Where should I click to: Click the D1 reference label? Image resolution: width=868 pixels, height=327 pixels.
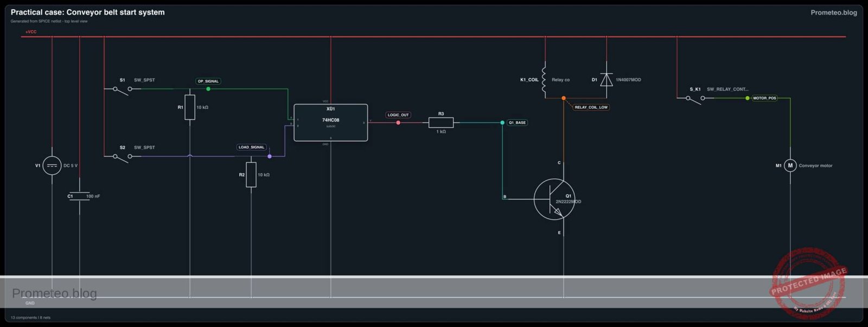tap(595, 80)
